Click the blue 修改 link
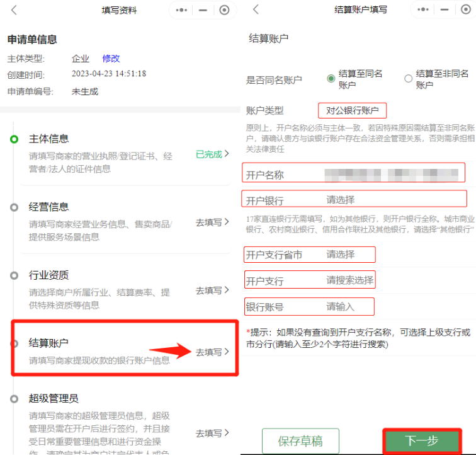 coord(111,59)
